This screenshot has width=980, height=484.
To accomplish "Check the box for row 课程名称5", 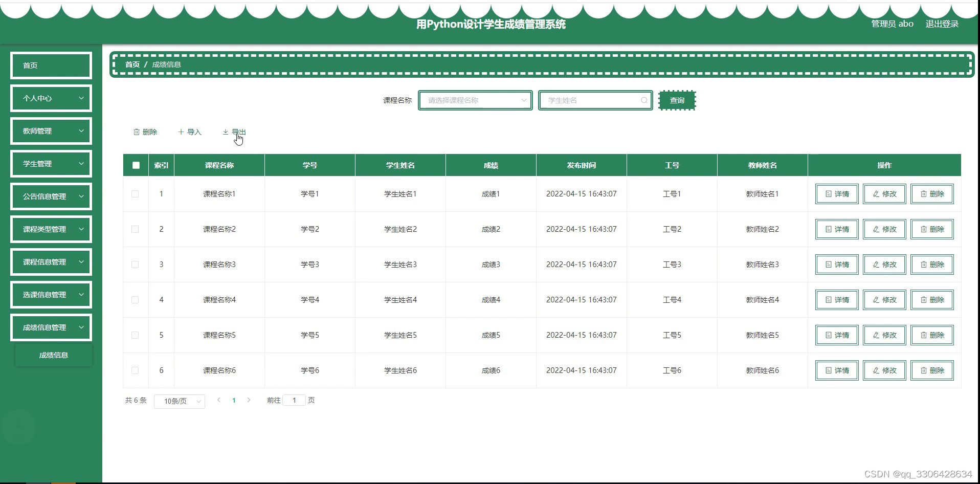I will pos(135,335).
